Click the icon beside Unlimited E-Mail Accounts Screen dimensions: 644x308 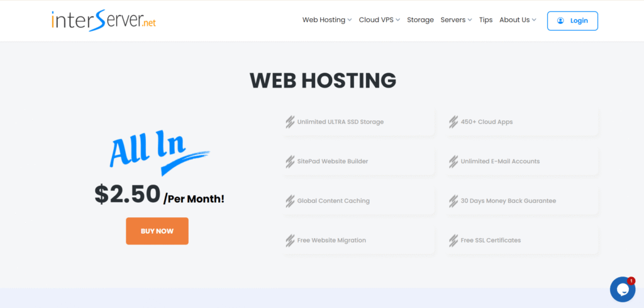[453, 162]
